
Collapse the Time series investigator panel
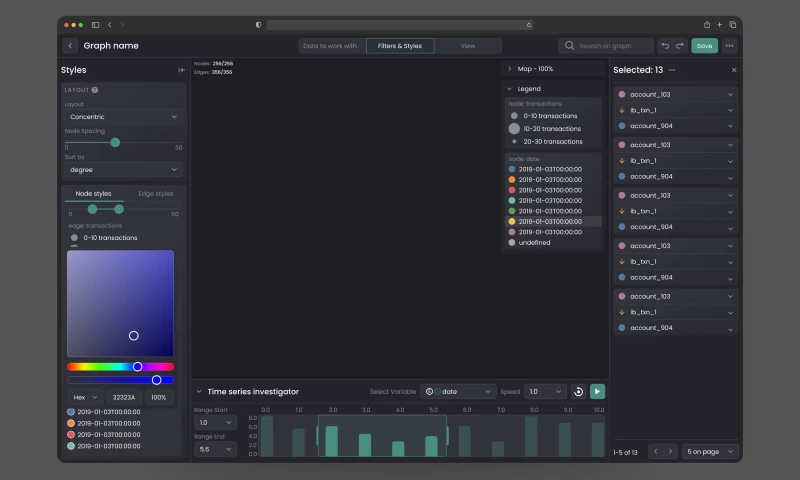pyautogui.click(x=199, y=392)
